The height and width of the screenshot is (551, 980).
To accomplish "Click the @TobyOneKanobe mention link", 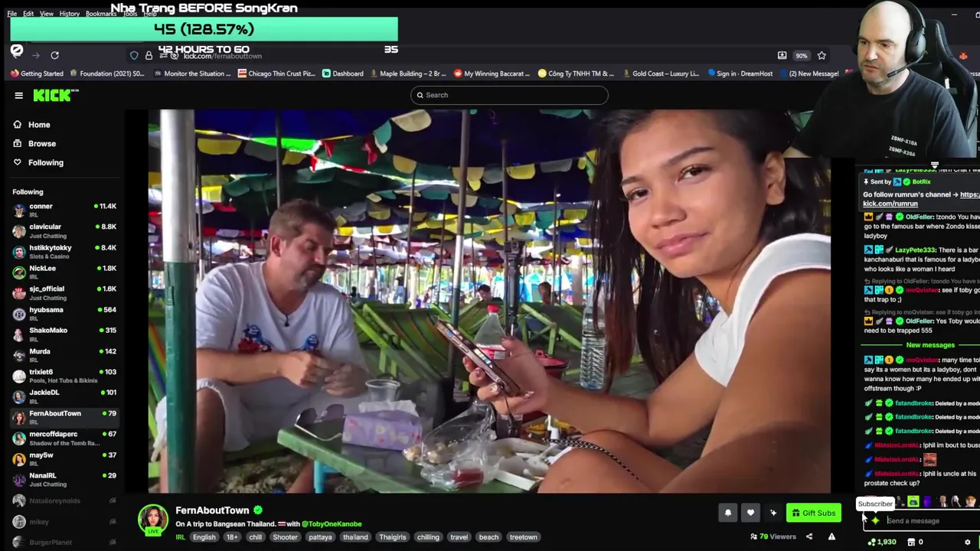I will 332,524.
